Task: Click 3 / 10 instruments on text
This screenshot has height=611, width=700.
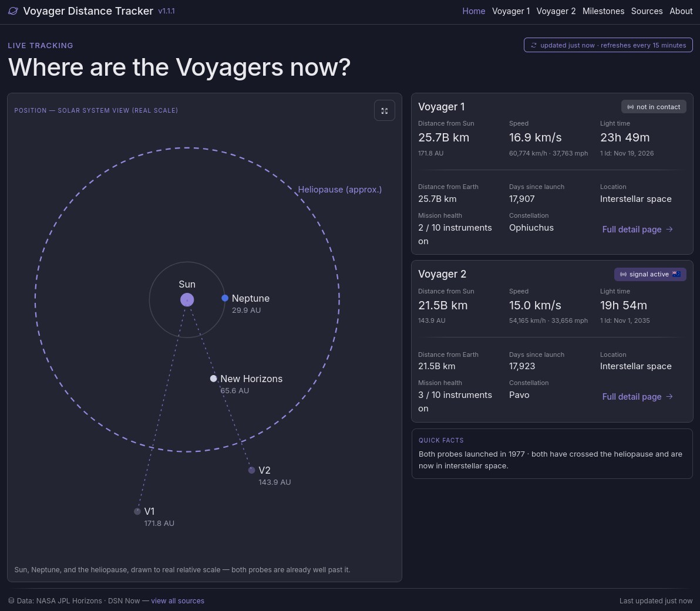Action: click(455, 401)
